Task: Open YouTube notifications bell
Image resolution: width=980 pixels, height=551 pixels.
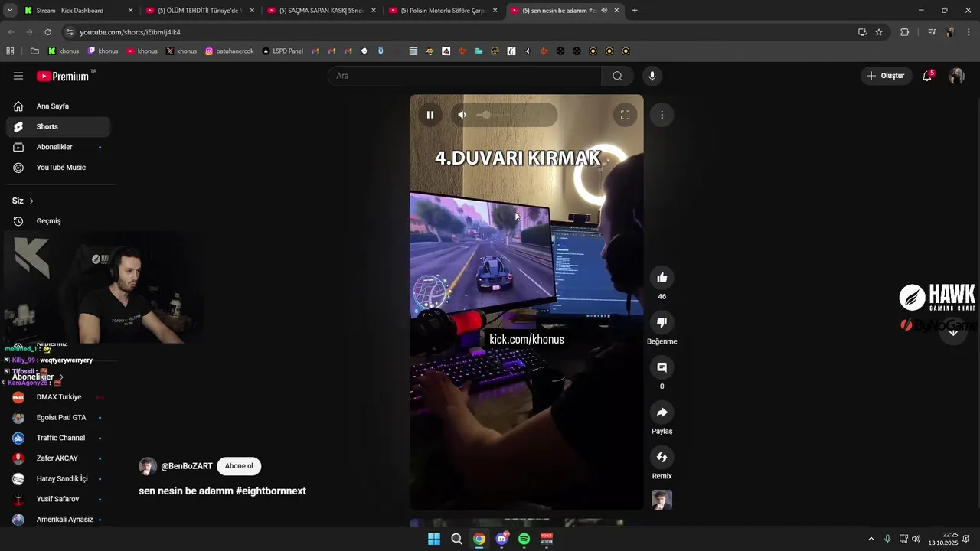Action: pyautogui.click(x=927, y=76)
